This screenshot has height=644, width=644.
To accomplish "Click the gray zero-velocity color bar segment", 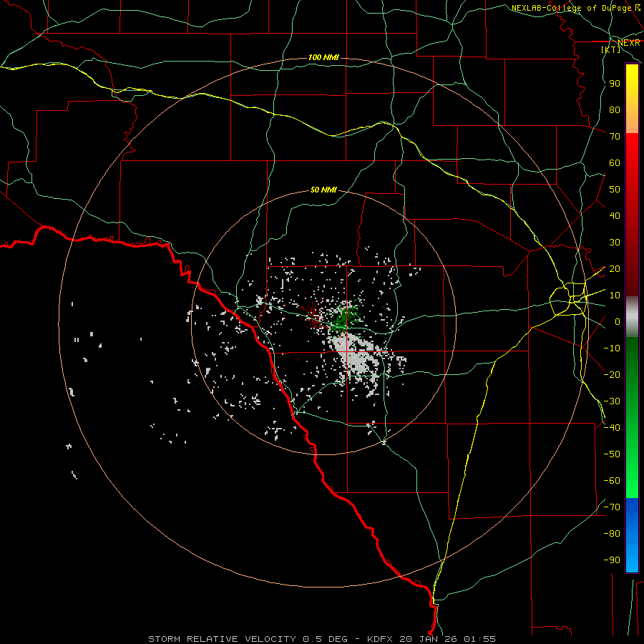I will pos(632,317).
